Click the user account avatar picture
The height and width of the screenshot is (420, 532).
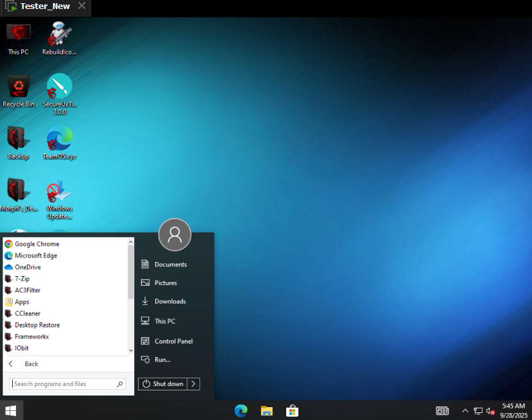pos(175,234)
